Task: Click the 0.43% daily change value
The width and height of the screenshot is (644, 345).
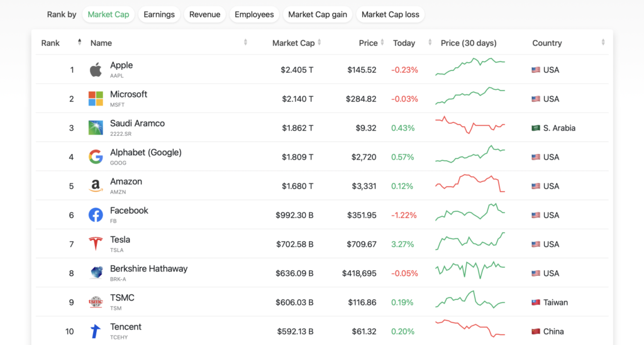Action: (x=403, y=128)
